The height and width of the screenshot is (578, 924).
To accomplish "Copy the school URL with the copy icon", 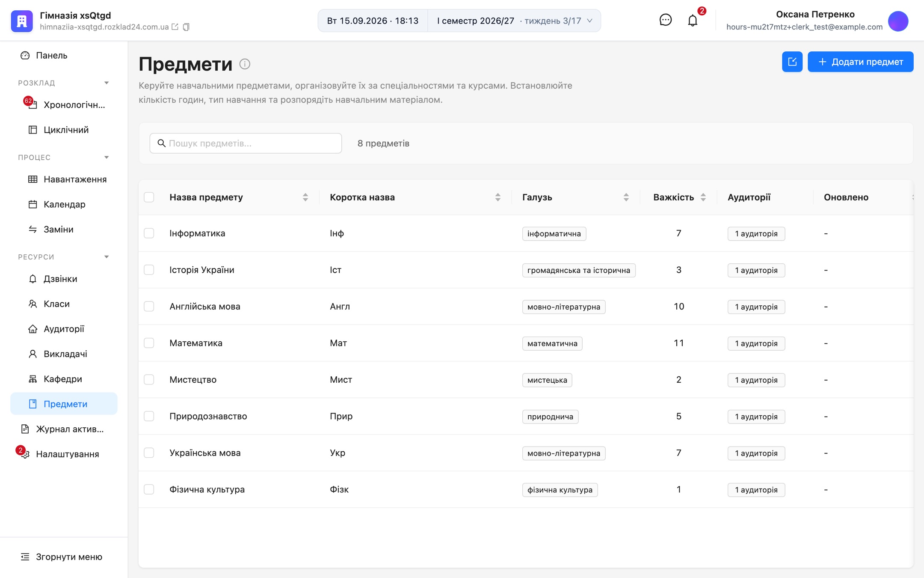I will [x=186, y=27].
